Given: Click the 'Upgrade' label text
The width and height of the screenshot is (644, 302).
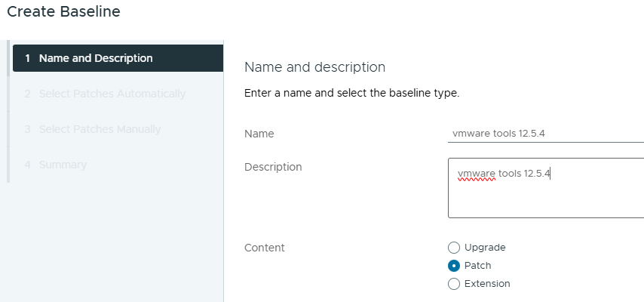Looking at the screenshot, I should (x=485, y=248).
